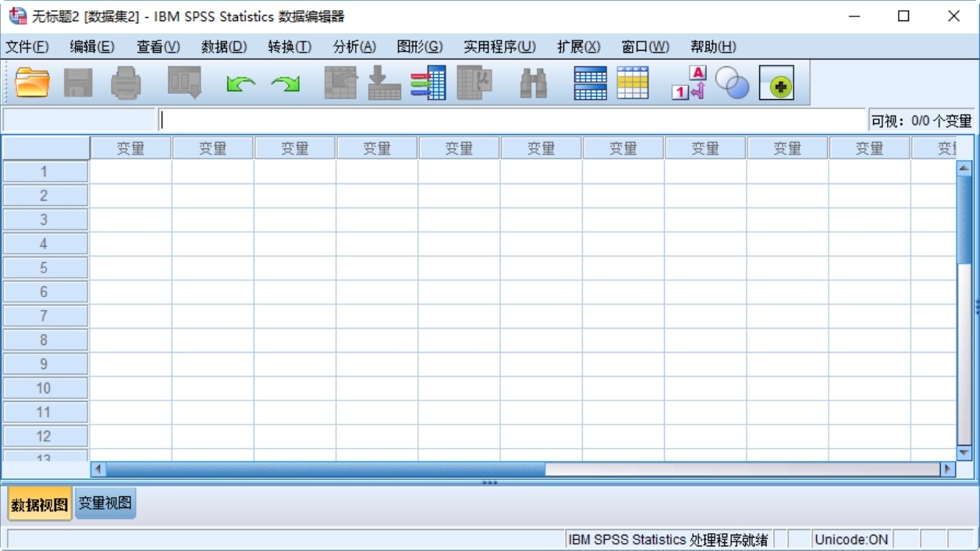The width and height of the screenshot is (980, 551).
Task: Select row header 4
Action: coord(45,244)
